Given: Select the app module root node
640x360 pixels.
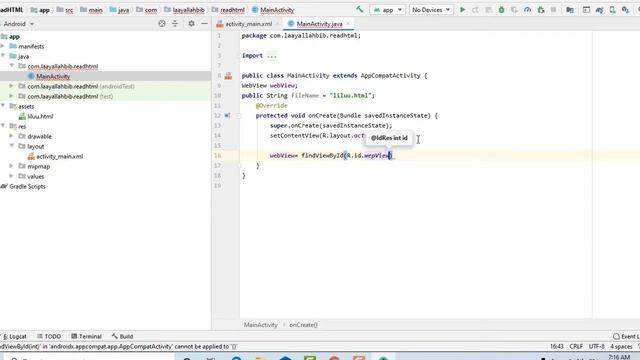Looking at the screenshot, I should click(14, 36).
